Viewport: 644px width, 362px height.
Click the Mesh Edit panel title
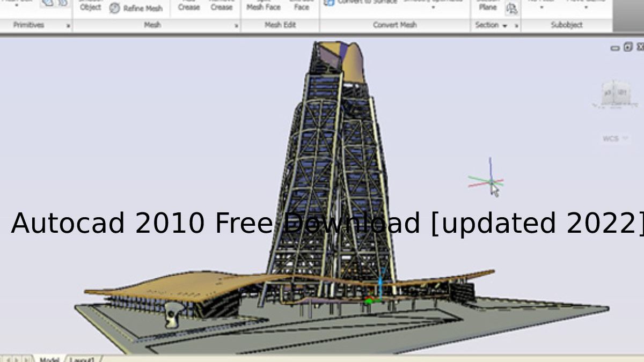(280, 25)
